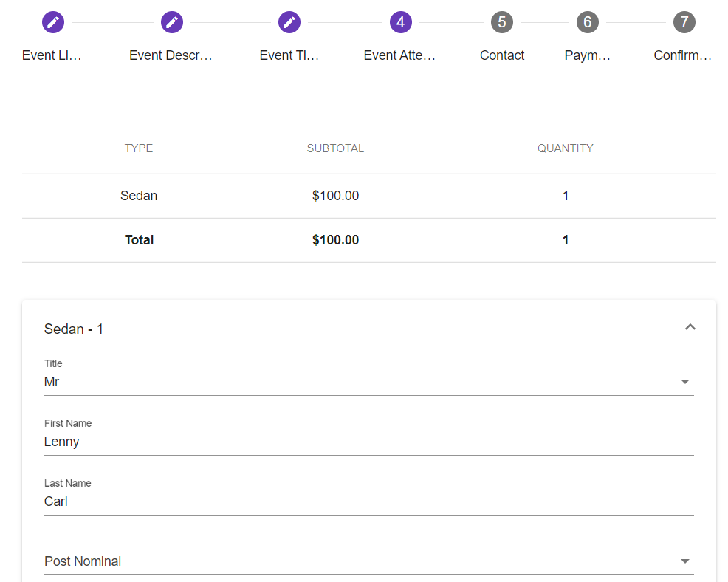Open the Title dropdown arrow
The height and width of the screenshot is (582, 728).
684,382
